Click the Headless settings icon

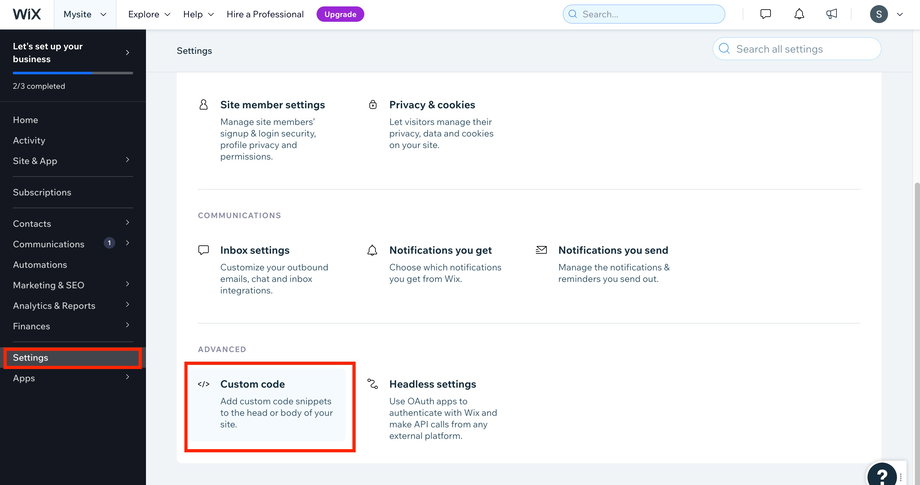click(x=373, y=384)
